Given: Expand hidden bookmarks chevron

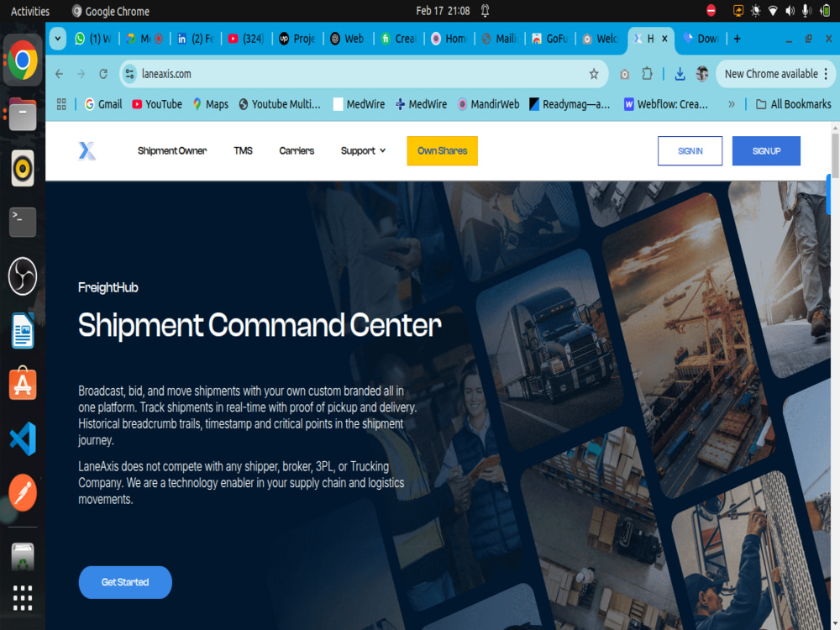Looking at the screenshot, I should 732,104.
